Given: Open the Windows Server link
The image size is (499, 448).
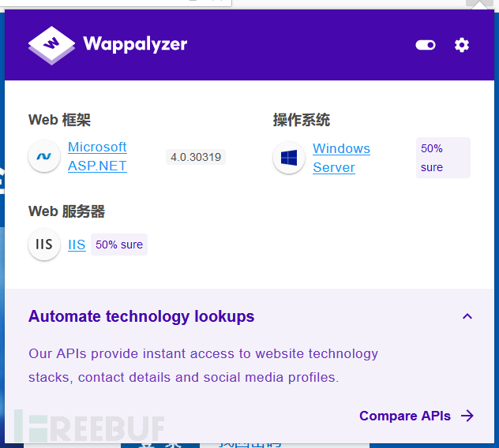Looking at the screenshot, I should point(341,158).
